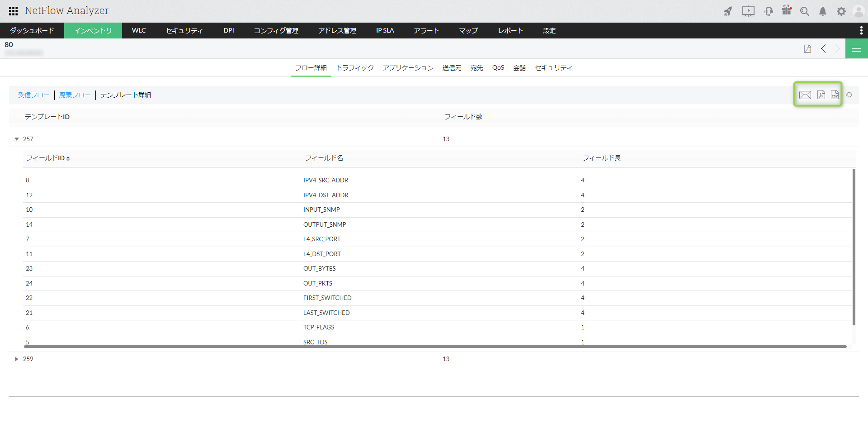The height and width of the screenshot is (424, 868).
Task: Open the settings gear icon
Action: pos(841,11)
